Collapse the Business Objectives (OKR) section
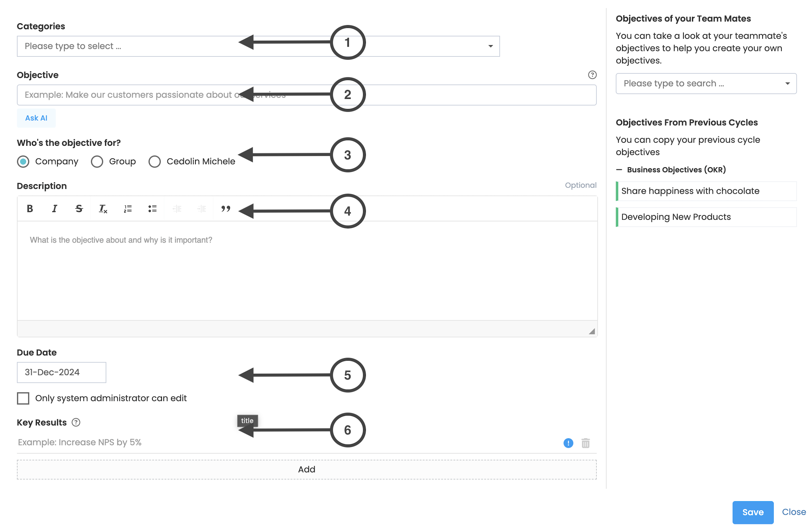The height and width of the screenshot is (531, 812). click(x=619, y=170)
